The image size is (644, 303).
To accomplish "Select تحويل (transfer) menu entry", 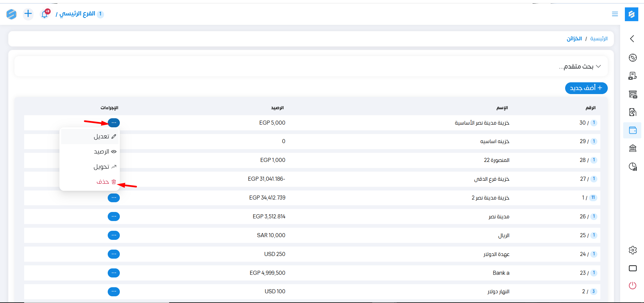I will point(102,167).
